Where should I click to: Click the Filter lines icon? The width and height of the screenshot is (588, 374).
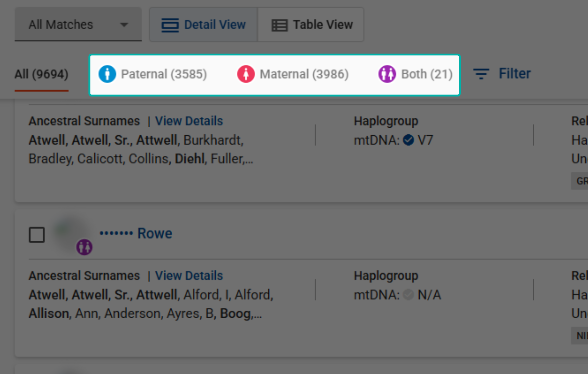481,74
